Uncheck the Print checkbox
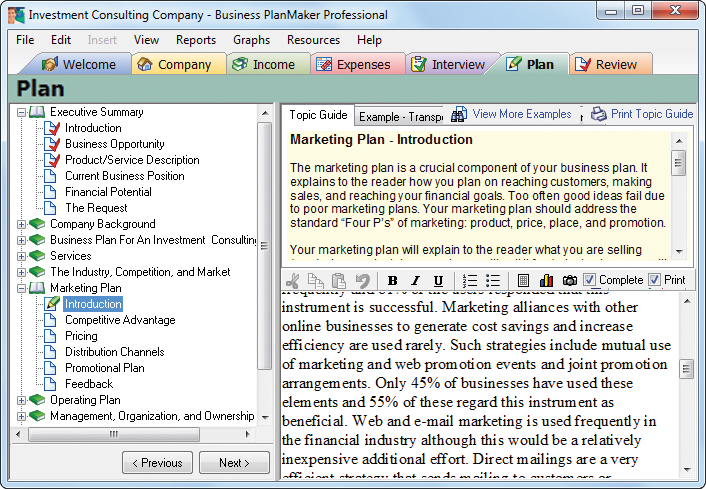This screenshot has width=706, height=489. click(x=655, y=280)
